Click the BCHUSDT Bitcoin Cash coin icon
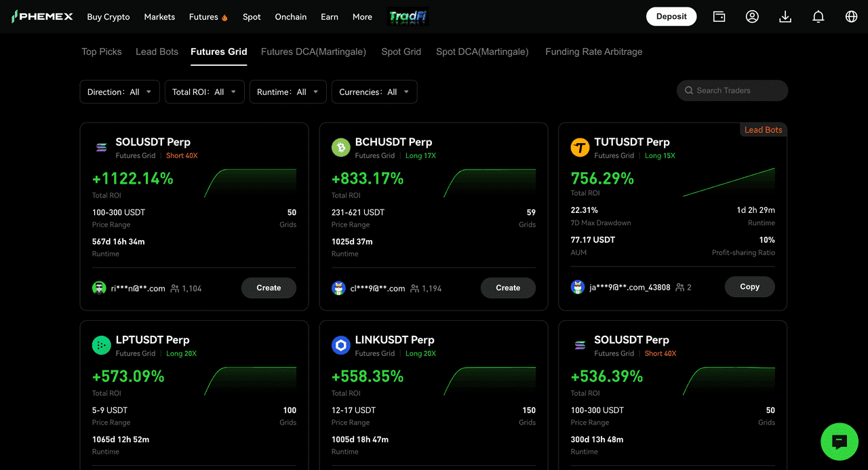 point(340,147)
